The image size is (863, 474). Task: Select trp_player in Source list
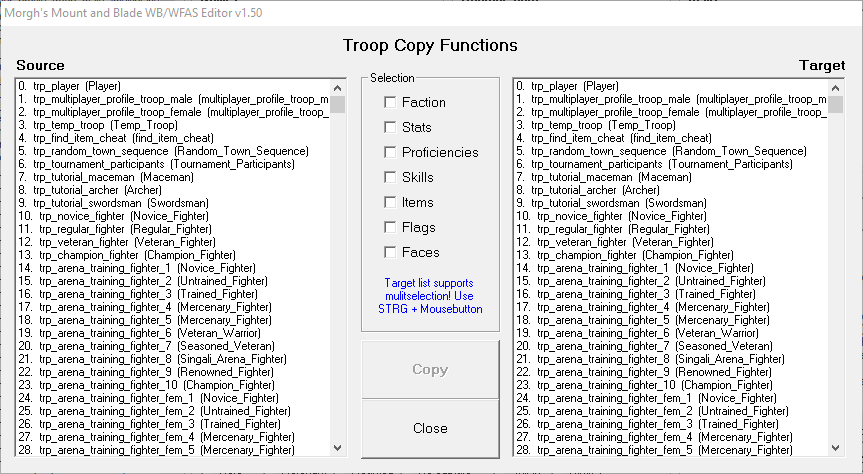[173, 86]
